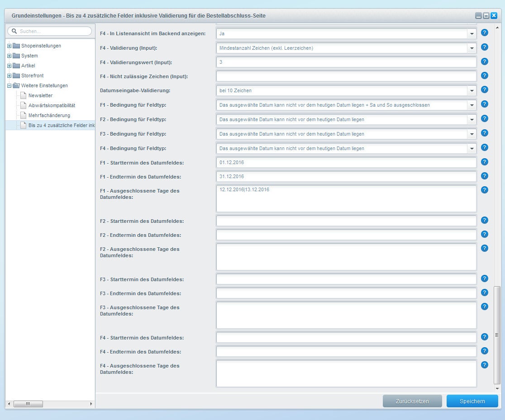Viewport: 505px width, 420px height.
Task: Expand the System folder
Action: coord(10,56)
